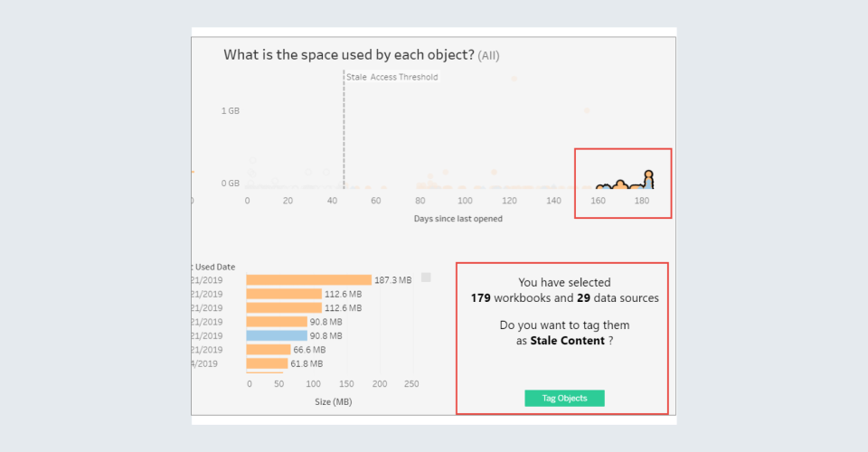
Task: Select the blue 90.8 MB bar
Action: click(277, 335)
